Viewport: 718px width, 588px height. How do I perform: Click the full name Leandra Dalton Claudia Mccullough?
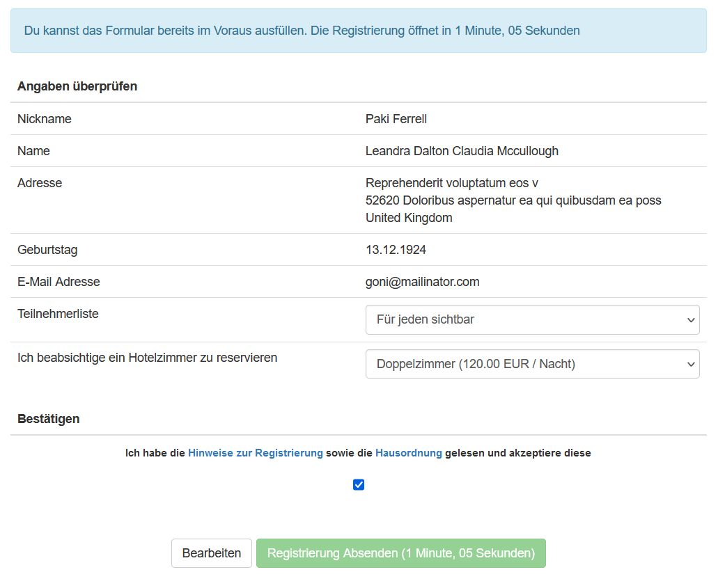pyautogui.click(x=462, y=151)
